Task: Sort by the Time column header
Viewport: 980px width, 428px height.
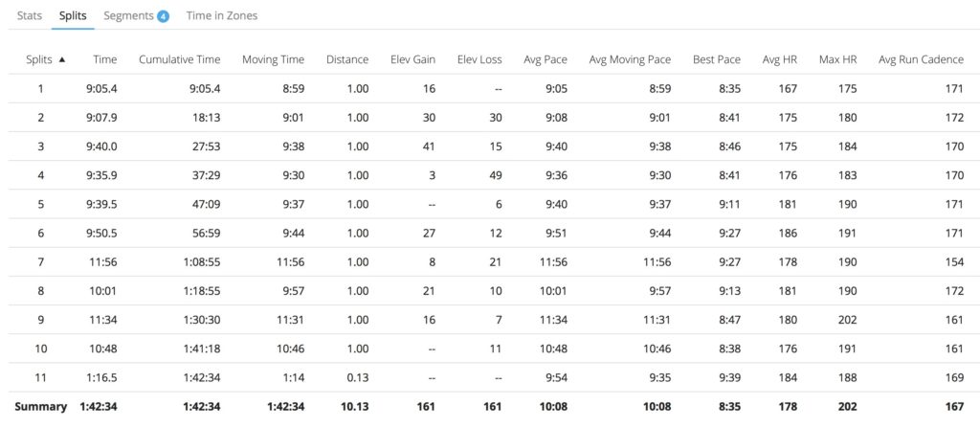Action: (105, 59)
